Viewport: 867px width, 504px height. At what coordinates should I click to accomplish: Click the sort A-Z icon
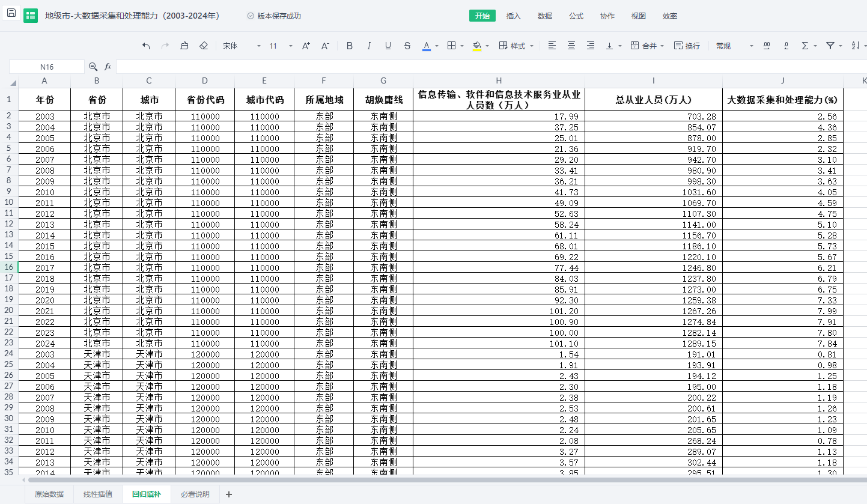855,46
